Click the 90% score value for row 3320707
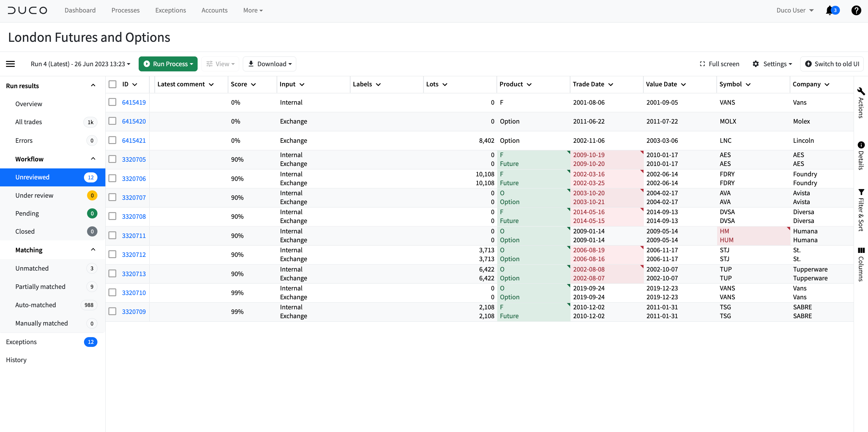Image resolution: width=868 pixels, height=432 pixels. pyautogui.click(x=238, y=197)
